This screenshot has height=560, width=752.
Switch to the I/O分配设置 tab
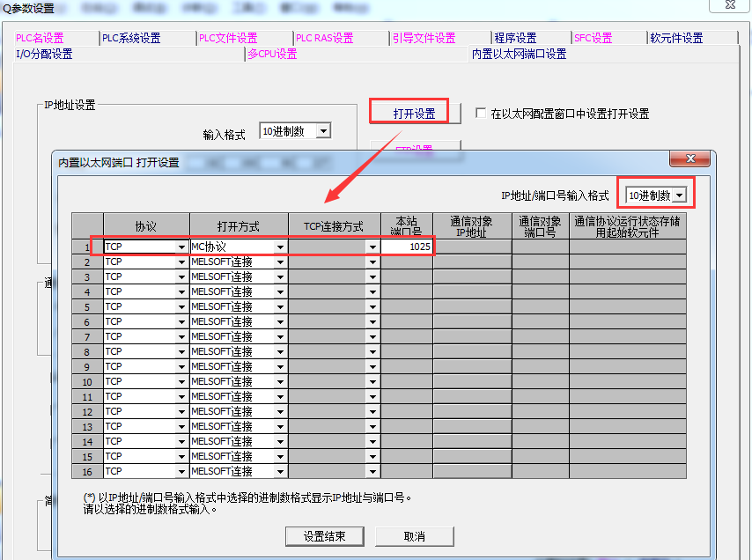[45, 54]
